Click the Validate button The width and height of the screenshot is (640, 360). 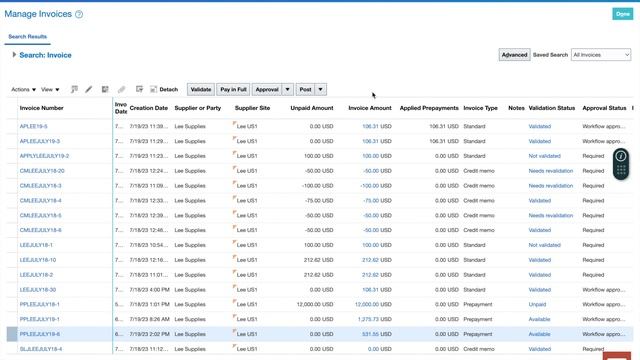point(201,89)
